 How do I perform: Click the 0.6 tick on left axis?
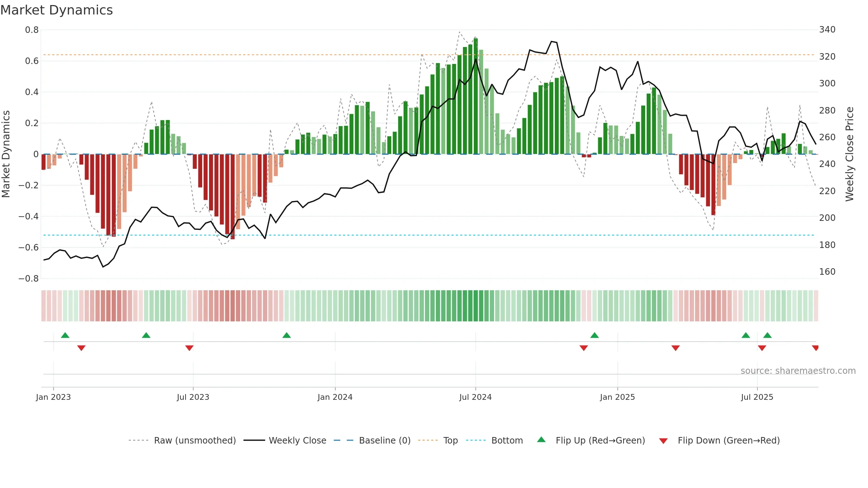coord(32,61)
